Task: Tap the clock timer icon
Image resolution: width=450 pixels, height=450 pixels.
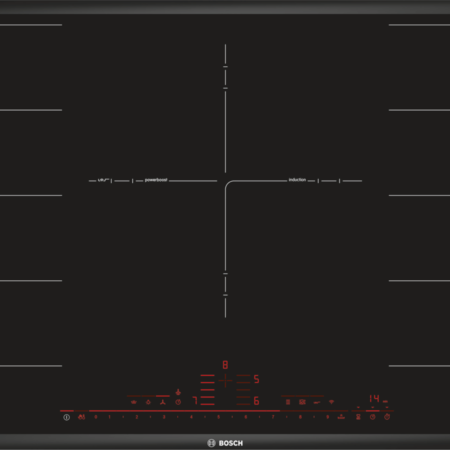Action: click(373, 417)
